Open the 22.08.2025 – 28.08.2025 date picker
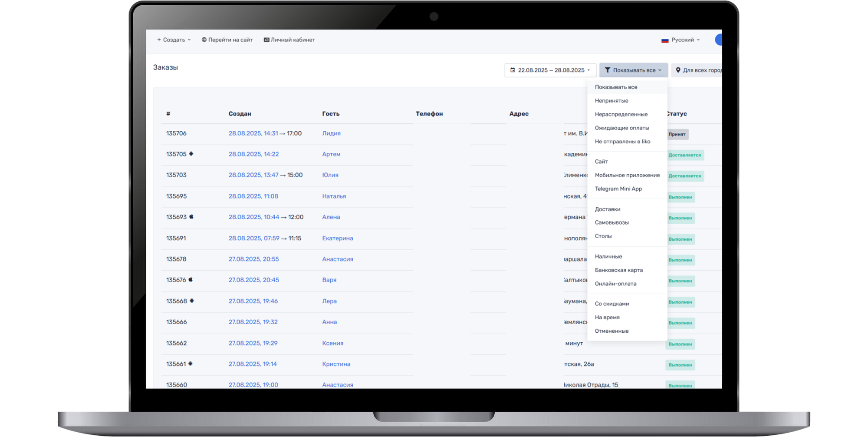The height and width of the screenshot is (437, 868). (x=551, y=70)
